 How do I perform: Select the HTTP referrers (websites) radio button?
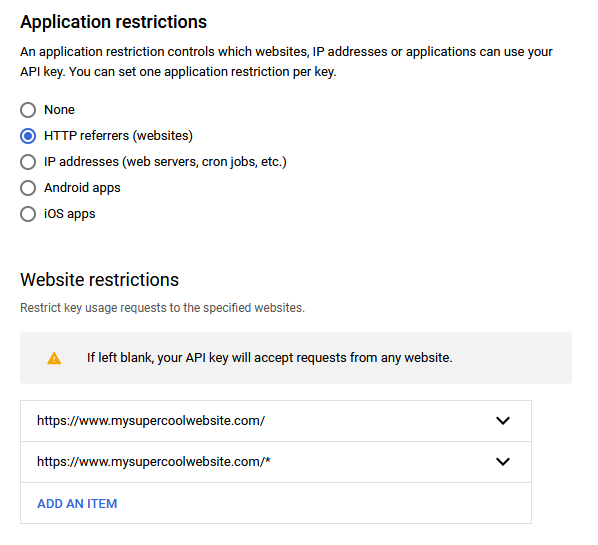28,136
